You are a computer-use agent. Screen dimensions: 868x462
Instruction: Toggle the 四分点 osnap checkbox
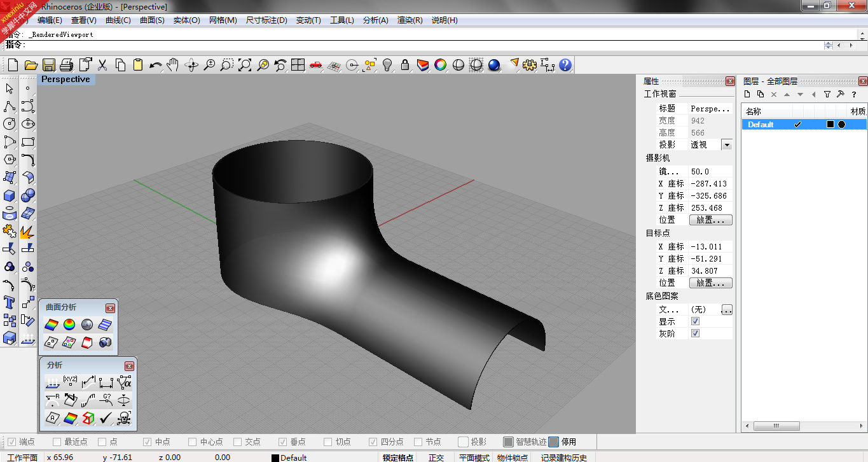click(x=373, y=442)
